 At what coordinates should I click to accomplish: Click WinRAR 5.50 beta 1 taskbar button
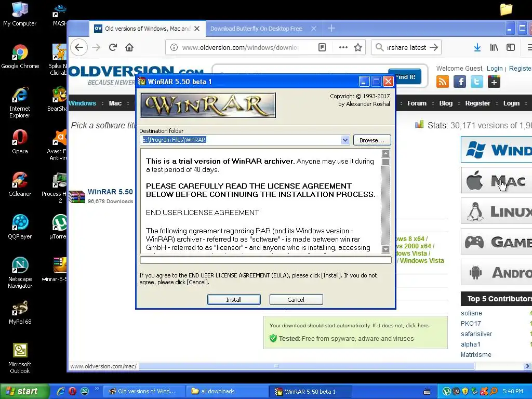pos(310,391)
